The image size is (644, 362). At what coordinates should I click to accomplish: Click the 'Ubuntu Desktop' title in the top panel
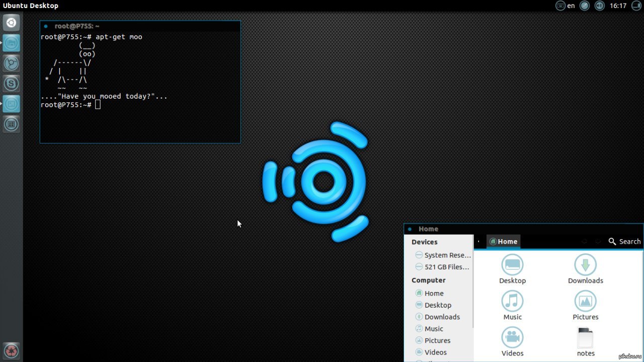coord(31,6)
